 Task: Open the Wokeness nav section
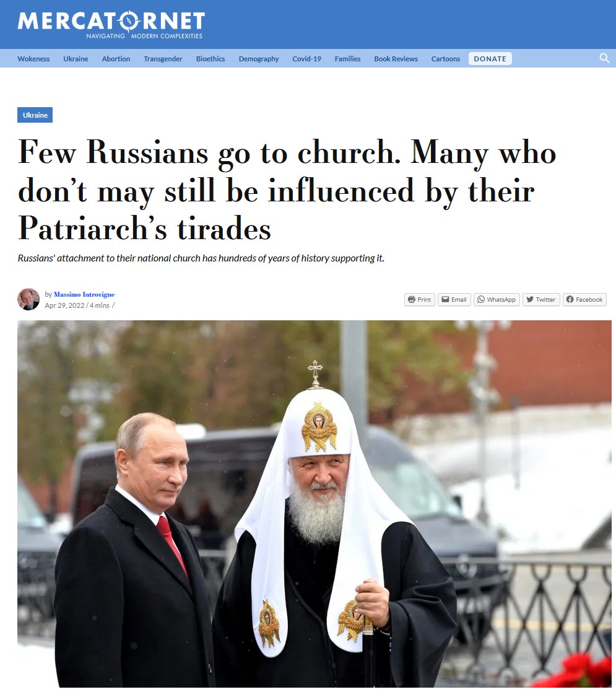point(33,59)
